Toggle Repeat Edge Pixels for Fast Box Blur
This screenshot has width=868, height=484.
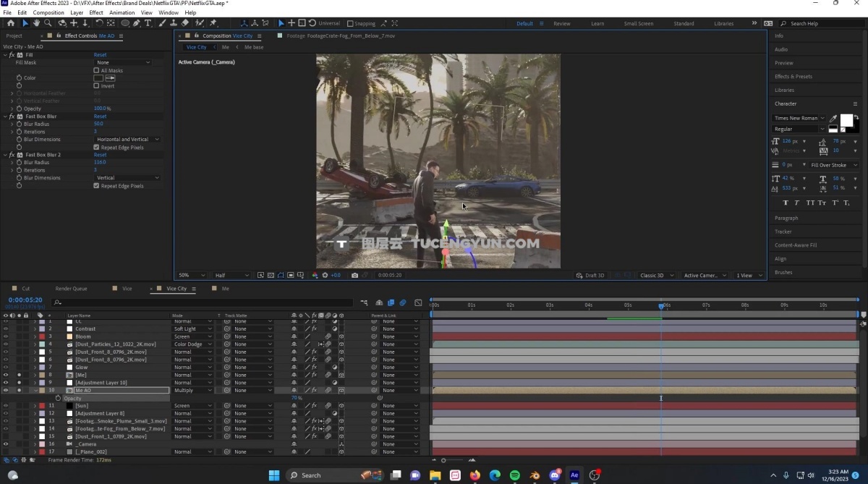[96, 147]
